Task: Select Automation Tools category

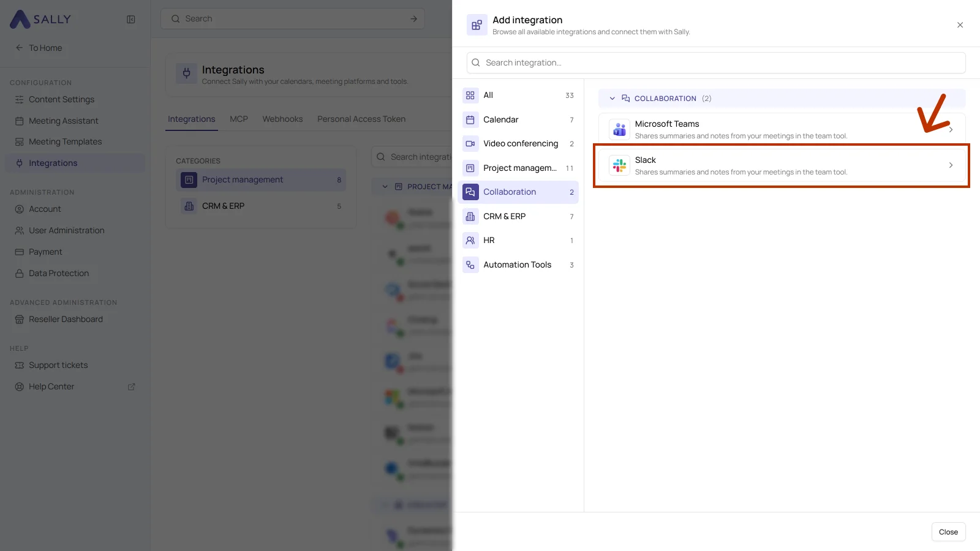Action: (x=518, y=264)
